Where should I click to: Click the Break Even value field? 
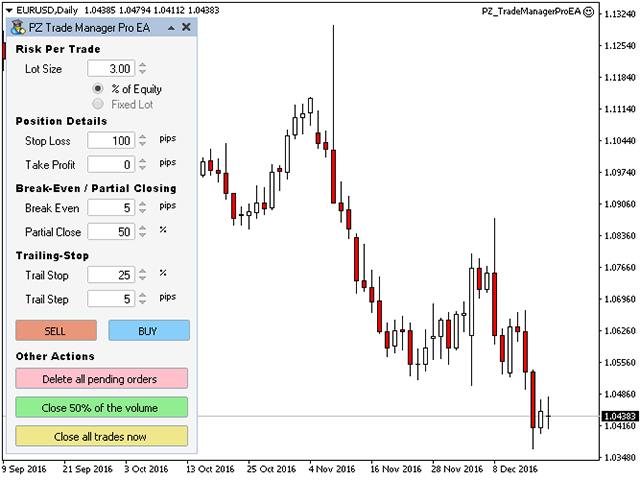(x=111, y=208)
